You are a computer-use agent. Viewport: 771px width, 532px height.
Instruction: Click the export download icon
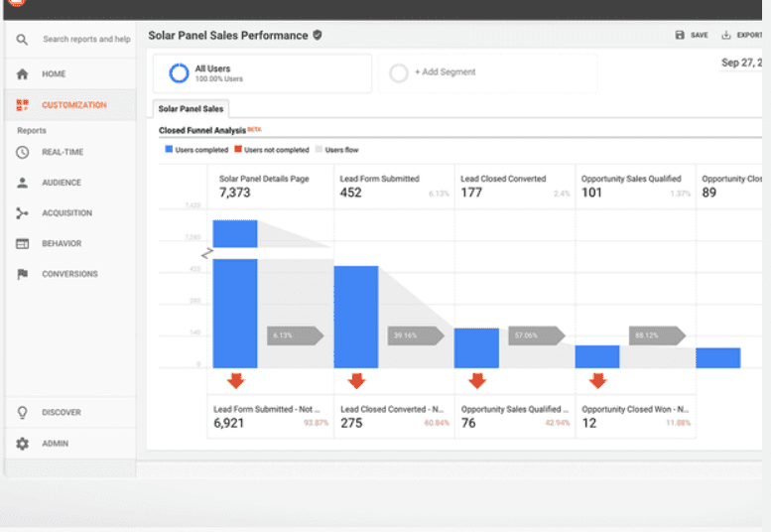[725, 35]
